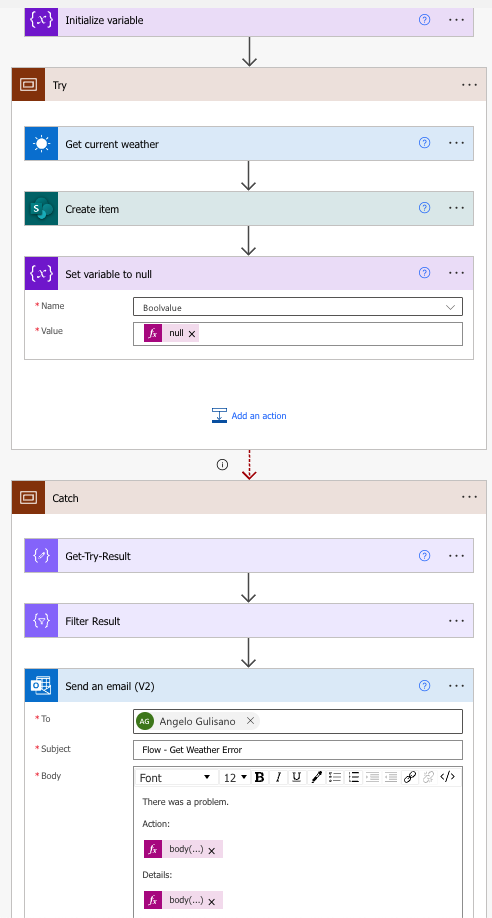This screenshot has width=492, height=918.
Task: Switch to code view in body editor
Action: click(447, 777)
